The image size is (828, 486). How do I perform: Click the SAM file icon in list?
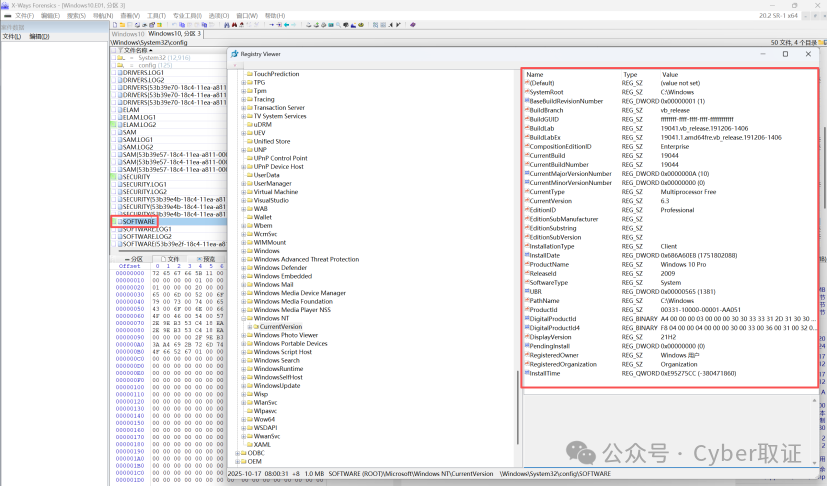pos(118,132)
